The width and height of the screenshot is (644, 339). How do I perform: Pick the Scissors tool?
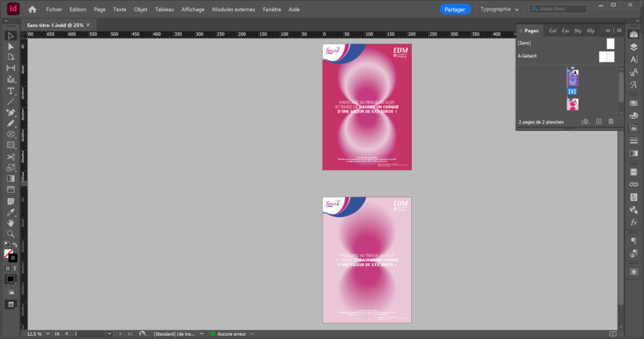11,157
